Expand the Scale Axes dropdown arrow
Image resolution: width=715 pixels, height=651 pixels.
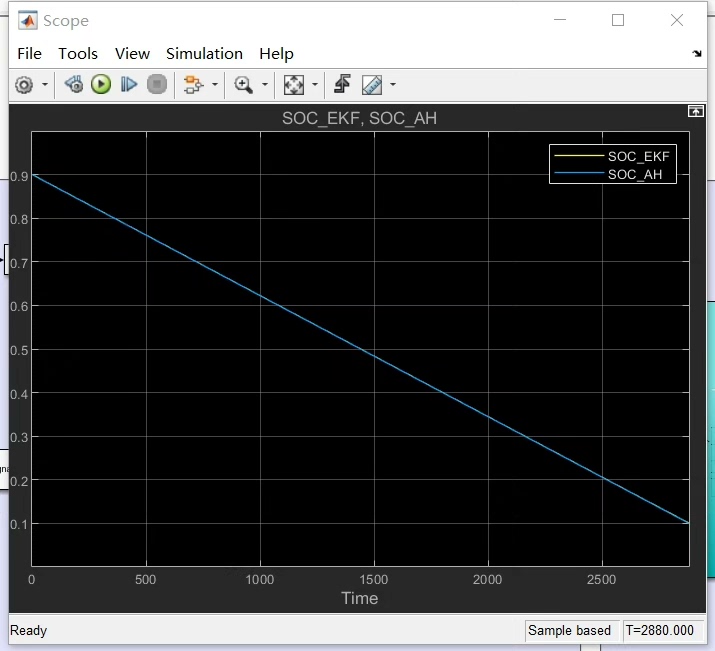[x=315, y=85]
